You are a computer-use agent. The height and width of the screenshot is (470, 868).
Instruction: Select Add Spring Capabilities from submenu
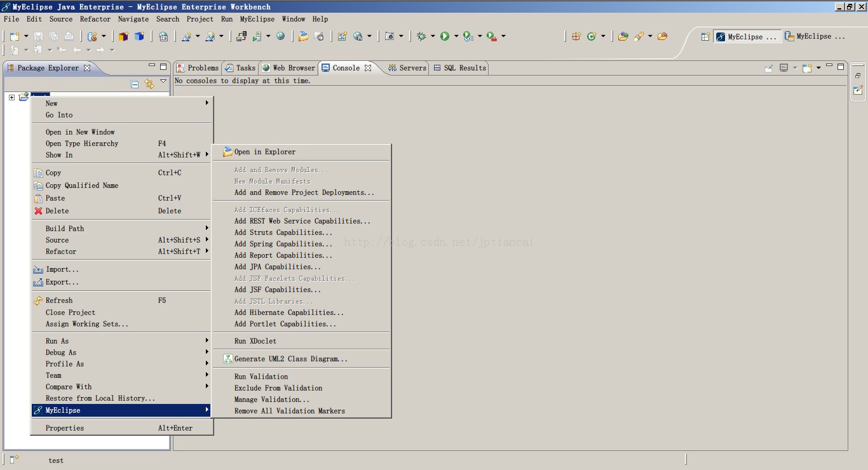click(283, 244)
